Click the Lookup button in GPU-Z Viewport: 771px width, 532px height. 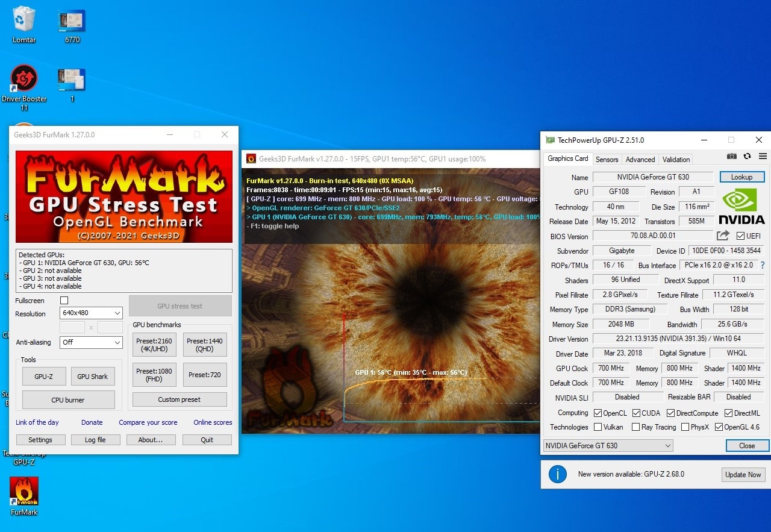(741, 177)
